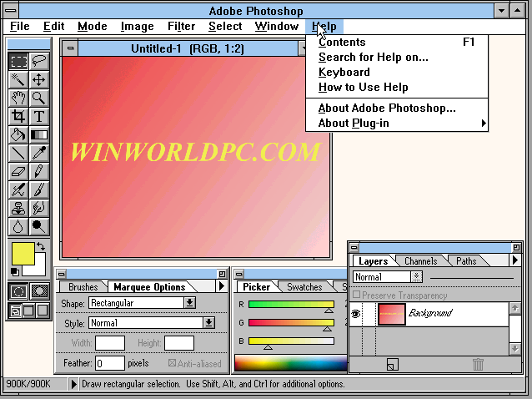Open the Layers palette flyout menu arrow
This screenshot has width=532, height=399.
tap(515, 260)
